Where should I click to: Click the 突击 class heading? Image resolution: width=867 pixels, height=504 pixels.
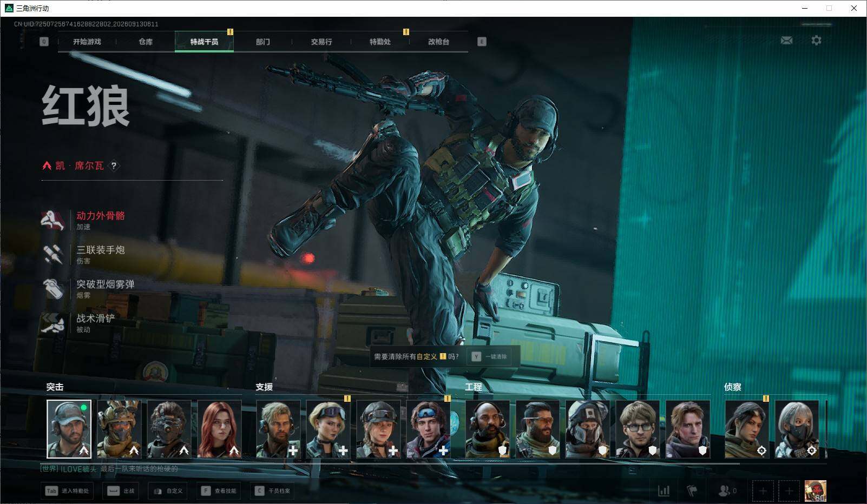[x=55, y=387]
